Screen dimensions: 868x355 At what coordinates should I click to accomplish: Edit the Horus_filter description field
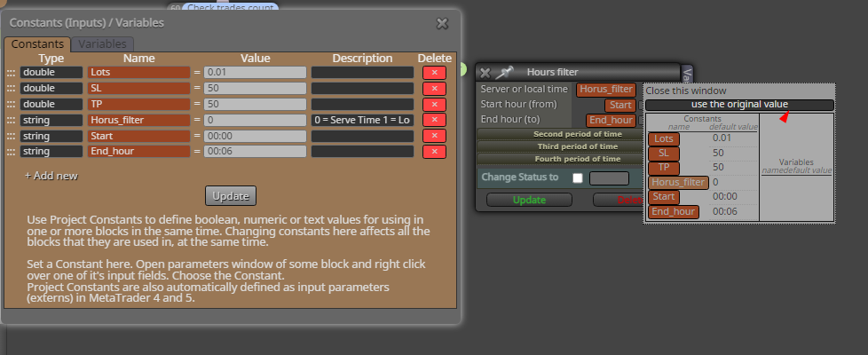(363, 120)
